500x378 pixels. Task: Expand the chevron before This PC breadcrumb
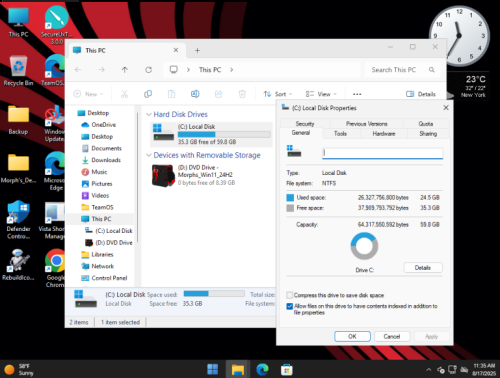(x=188, y=70)
